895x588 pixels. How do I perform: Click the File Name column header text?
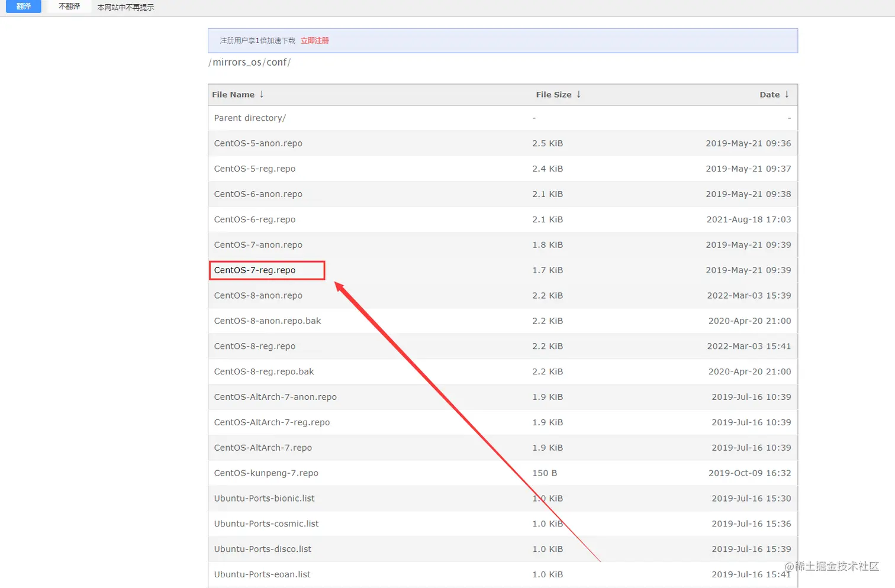(233, 95)
